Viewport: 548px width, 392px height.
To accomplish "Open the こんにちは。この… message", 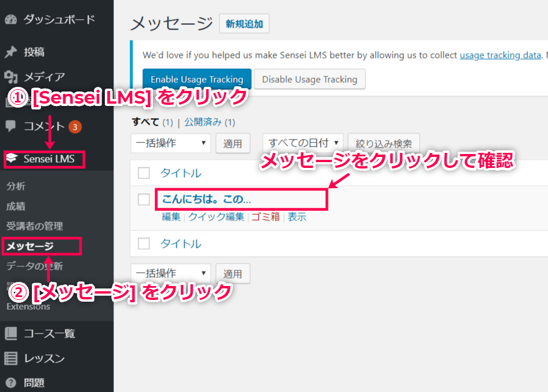I will (207, 199).
